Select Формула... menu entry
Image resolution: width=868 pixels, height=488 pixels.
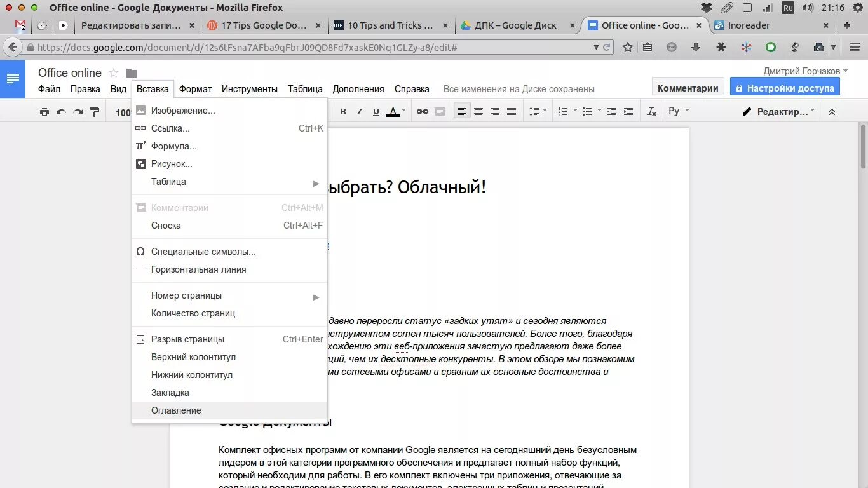pyautogui.click(x=229, y=146)
